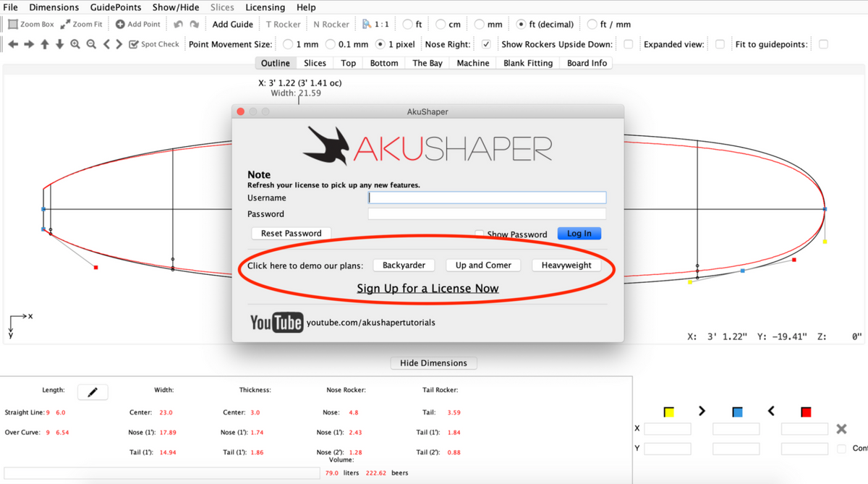Image resolution: width=868 pixels, height=484 pixels.
Task: Select the 1 mm movement size
Action: coord(288,44)
